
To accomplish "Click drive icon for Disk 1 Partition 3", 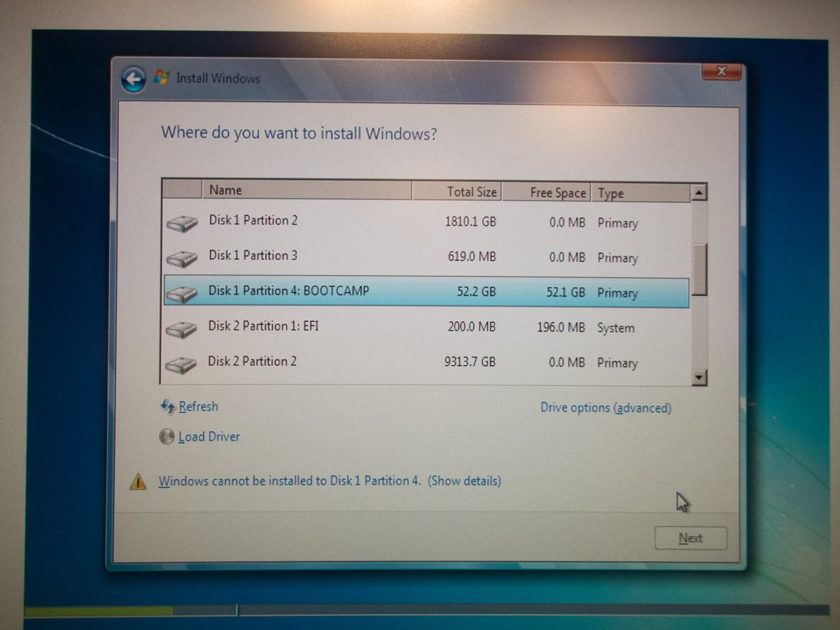I will pos(182,258).
